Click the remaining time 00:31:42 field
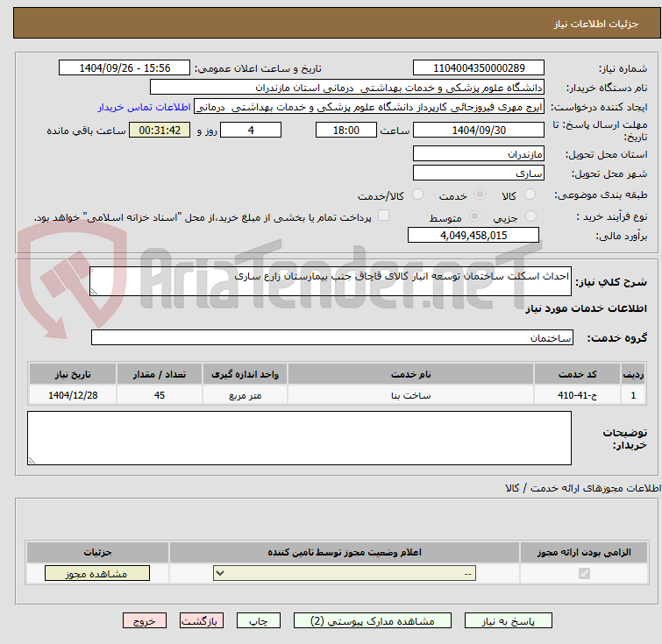 coord(160,130)
